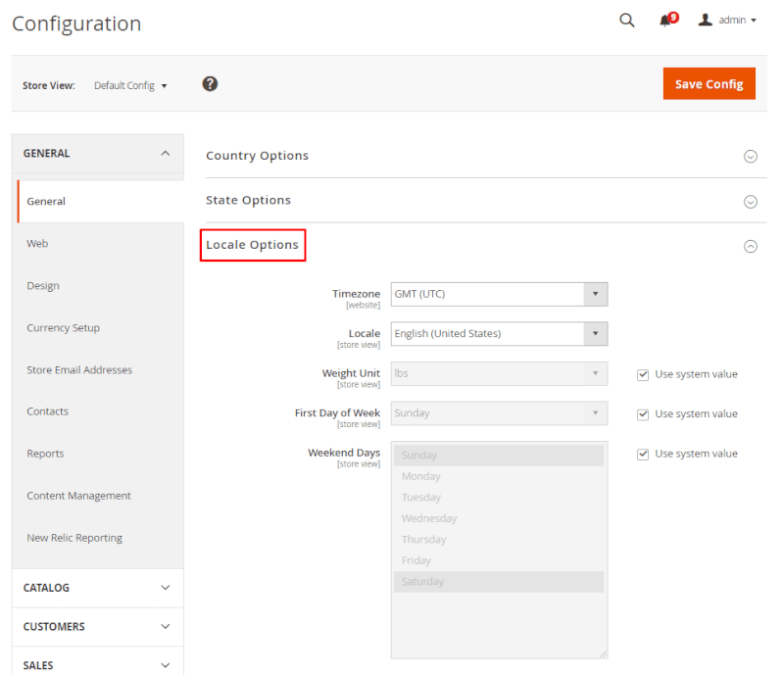Open the Contacts configuration
Screen dimensions: 784x675
coord(47,410)
